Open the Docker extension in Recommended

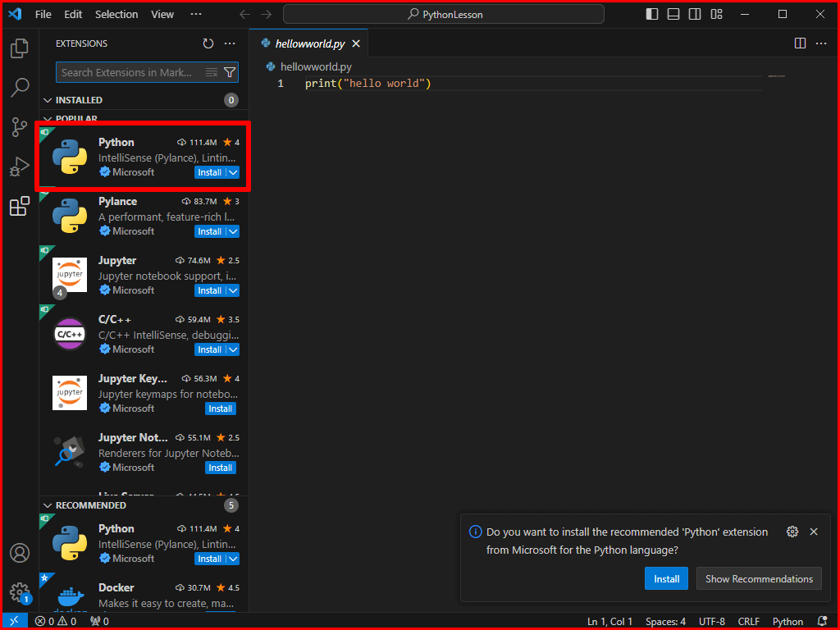pos(144,594)
